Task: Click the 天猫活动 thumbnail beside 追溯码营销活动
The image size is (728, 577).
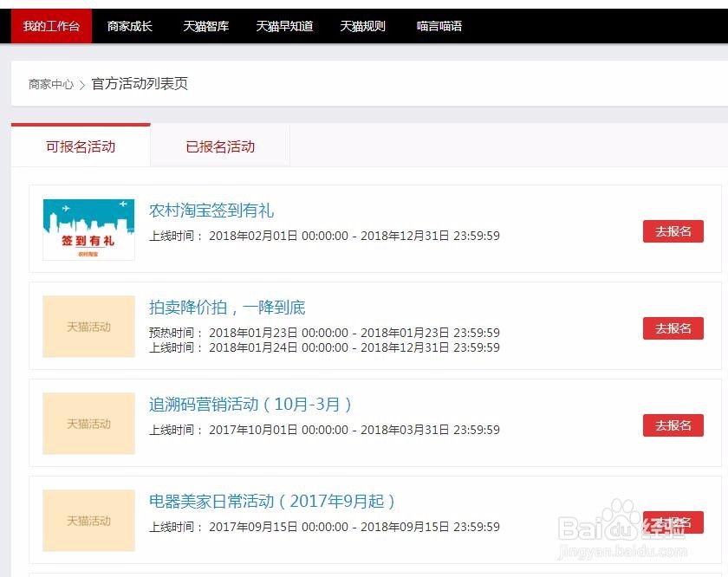Action: pos(88,424)
